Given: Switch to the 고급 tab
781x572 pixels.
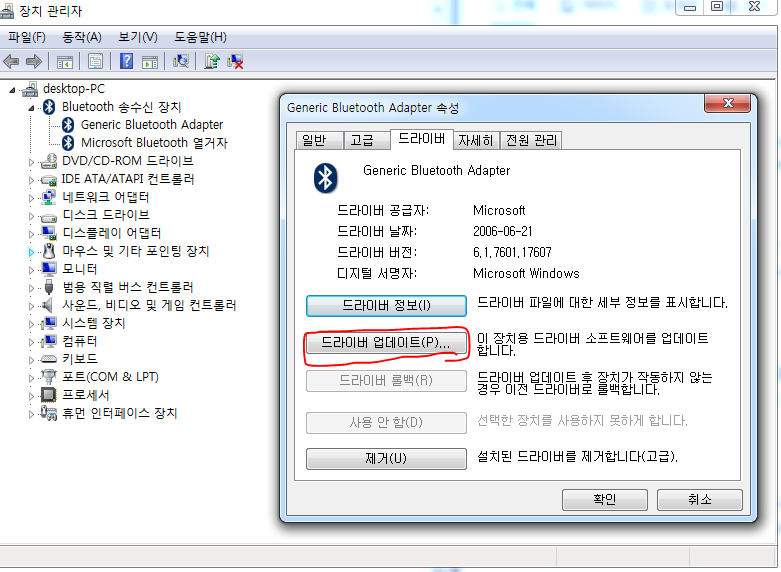Looking at the screenshot, I should click(x=366, y=141).
